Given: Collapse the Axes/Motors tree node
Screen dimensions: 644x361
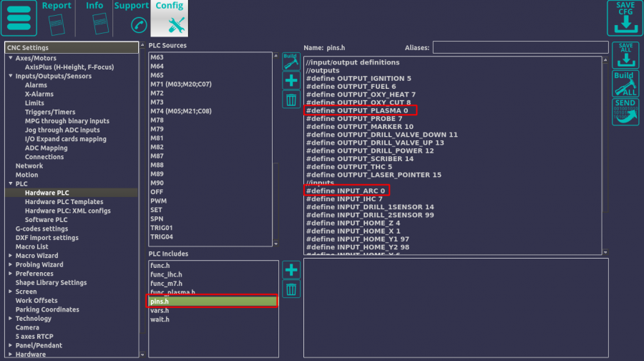Looking at the screenshot, I should click(11, 58).
